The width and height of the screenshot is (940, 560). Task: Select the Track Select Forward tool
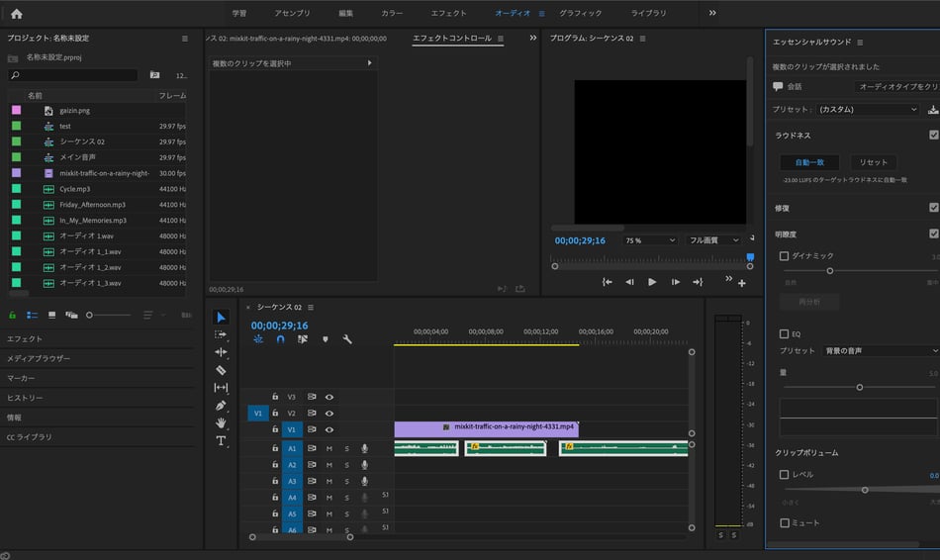(221, 334)
